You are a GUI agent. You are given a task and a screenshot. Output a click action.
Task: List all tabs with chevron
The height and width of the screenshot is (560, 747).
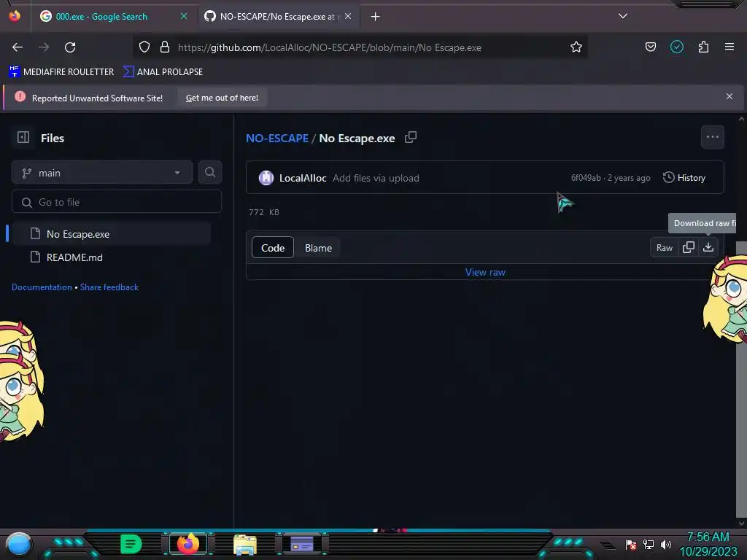(623, 16)
